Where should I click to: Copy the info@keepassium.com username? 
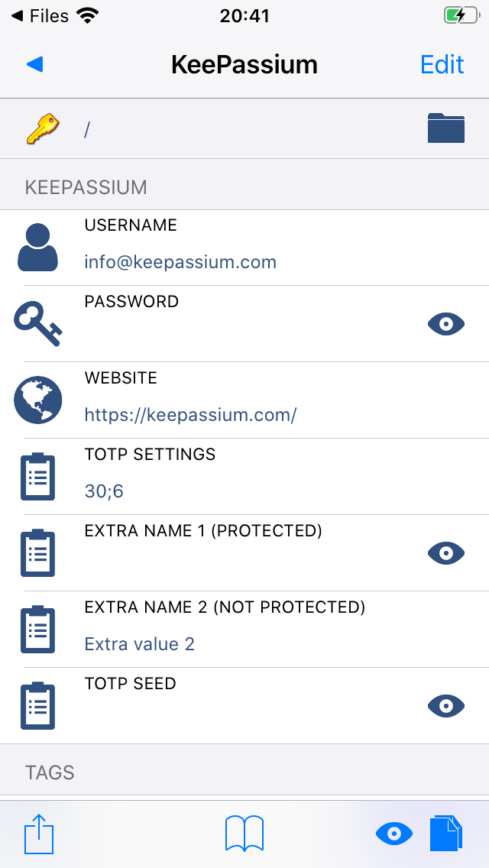180,262
